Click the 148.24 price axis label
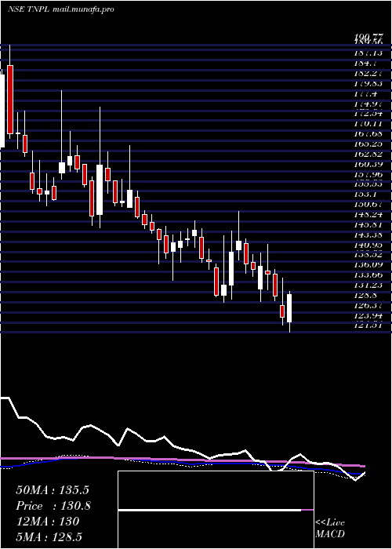This screenshot has width=392, height=549. tap(368, 215)
